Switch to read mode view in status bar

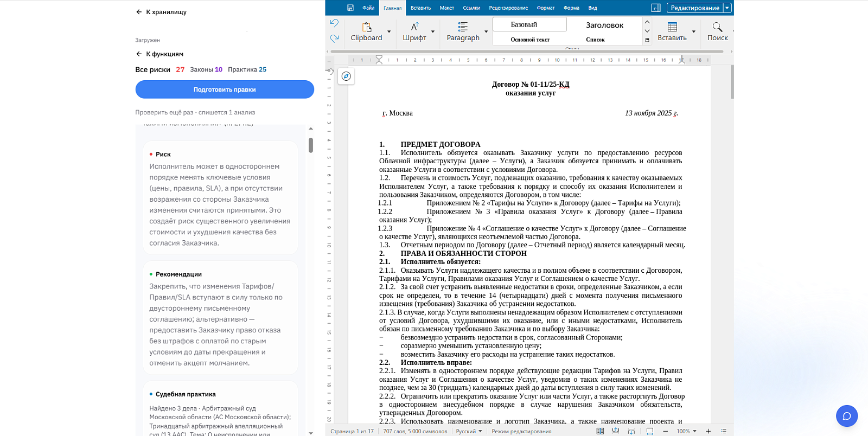click(x=600, y=431)
